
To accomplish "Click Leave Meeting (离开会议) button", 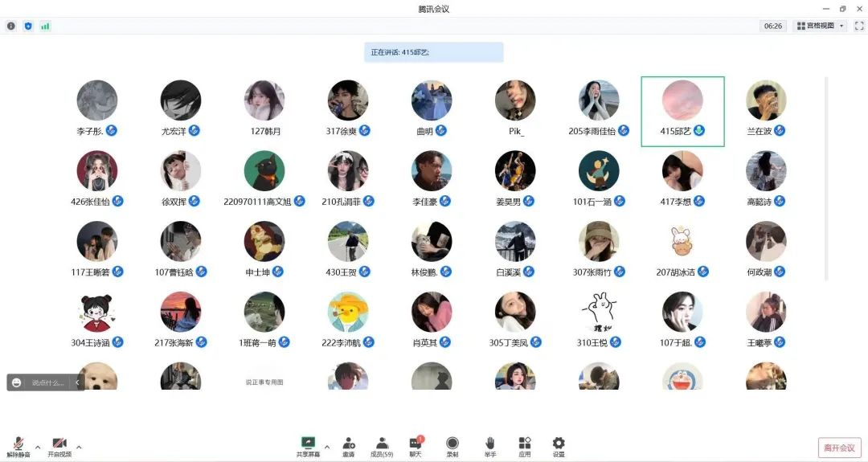I will [840, 448].
